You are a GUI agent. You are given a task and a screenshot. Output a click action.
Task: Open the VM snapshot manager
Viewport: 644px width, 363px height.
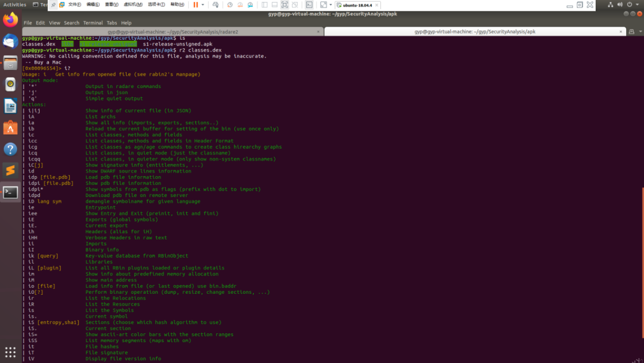coord(251,4)
